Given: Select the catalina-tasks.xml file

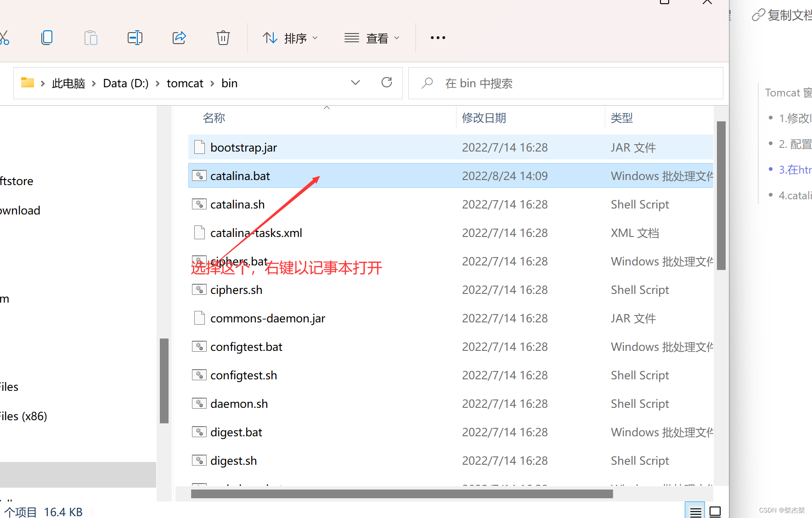Looking at the screenshot, I should coord(451,233).
